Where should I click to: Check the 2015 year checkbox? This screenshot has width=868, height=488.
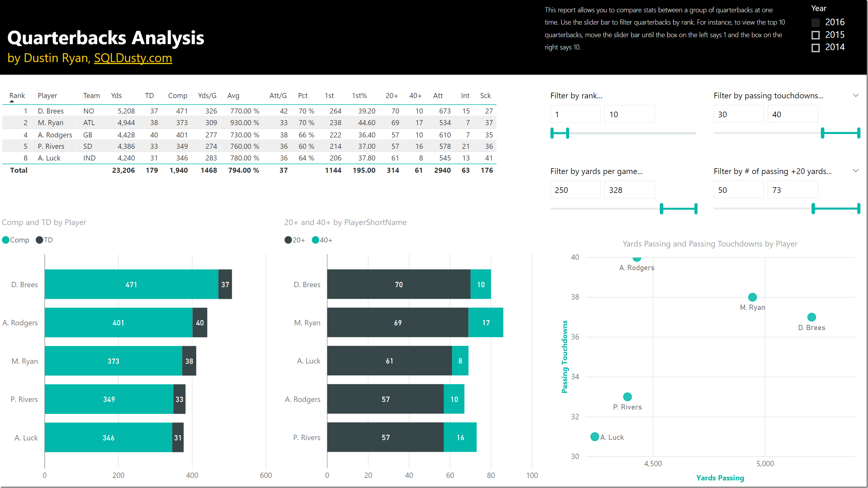pos(815,35)
